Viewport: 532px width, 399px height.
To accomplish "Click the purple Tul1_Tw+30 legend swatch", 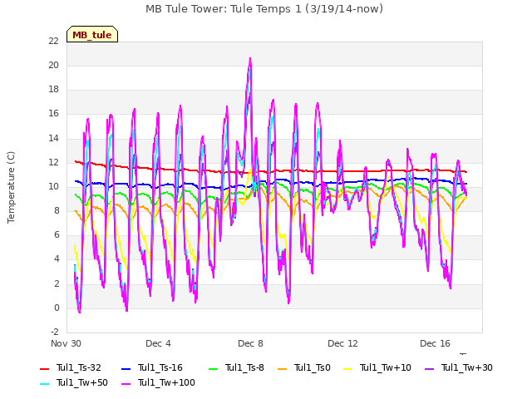I will point(429,368).
